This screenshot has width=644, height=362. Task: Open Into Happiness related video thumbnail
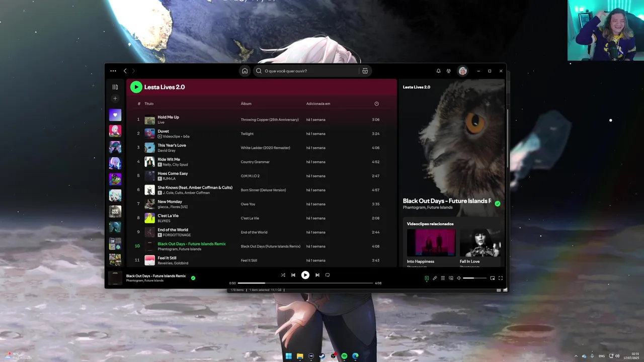coord(431,243)
